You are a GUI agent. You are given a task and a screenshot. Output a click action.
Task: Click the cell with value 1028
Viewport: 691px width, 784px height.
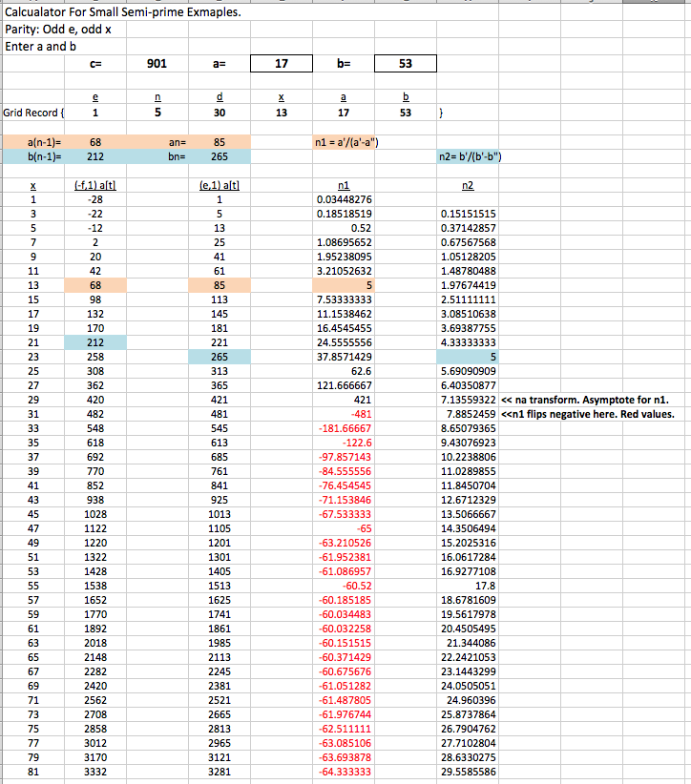pyautogui.click(x=95, y=514)
